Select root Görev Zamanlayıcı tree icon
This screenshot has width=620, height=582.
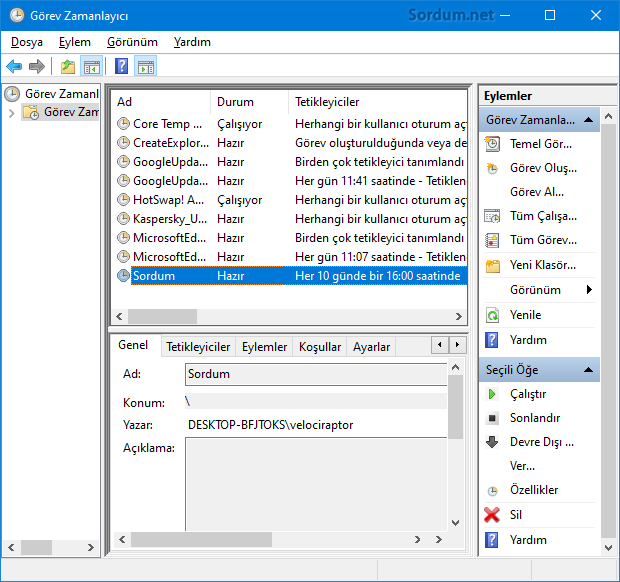pyautogui.click(x=12, y=94)
